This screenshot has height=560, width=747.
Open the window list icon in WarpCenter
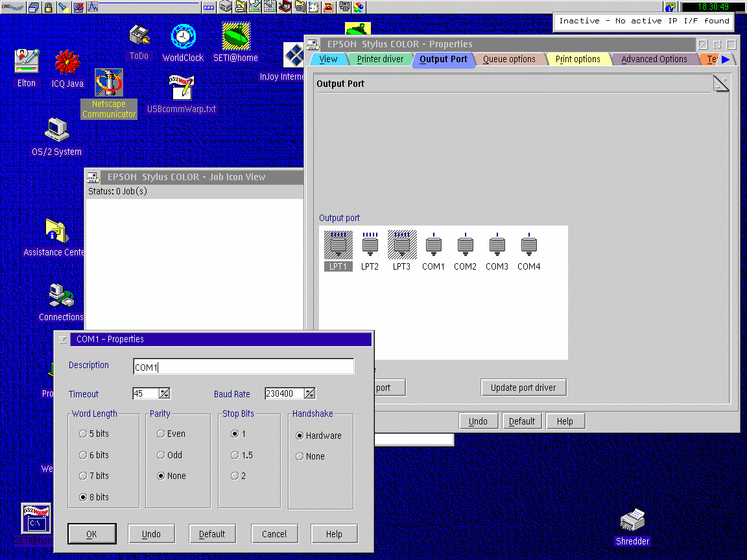[34, 6]
